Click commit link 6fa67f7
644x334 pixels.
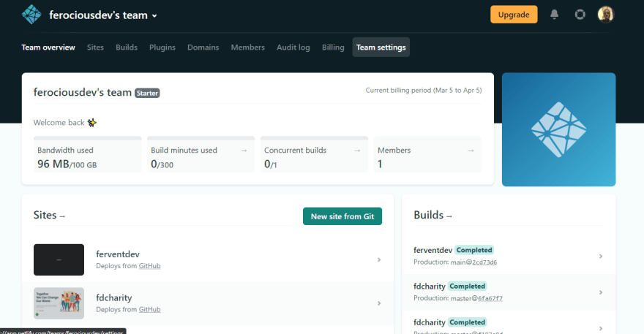click(x=490, y=298)
